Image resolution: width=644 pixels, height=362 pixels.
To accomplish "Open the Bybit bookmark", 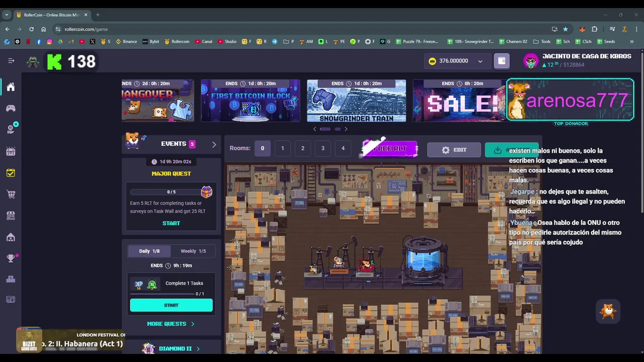I will click(x=150, y=42).
